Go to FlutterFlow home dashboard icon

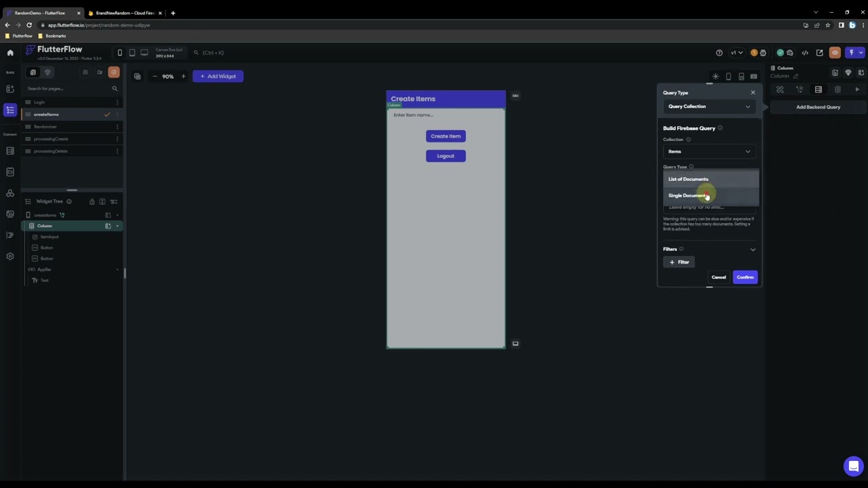[x=10, y=52]
